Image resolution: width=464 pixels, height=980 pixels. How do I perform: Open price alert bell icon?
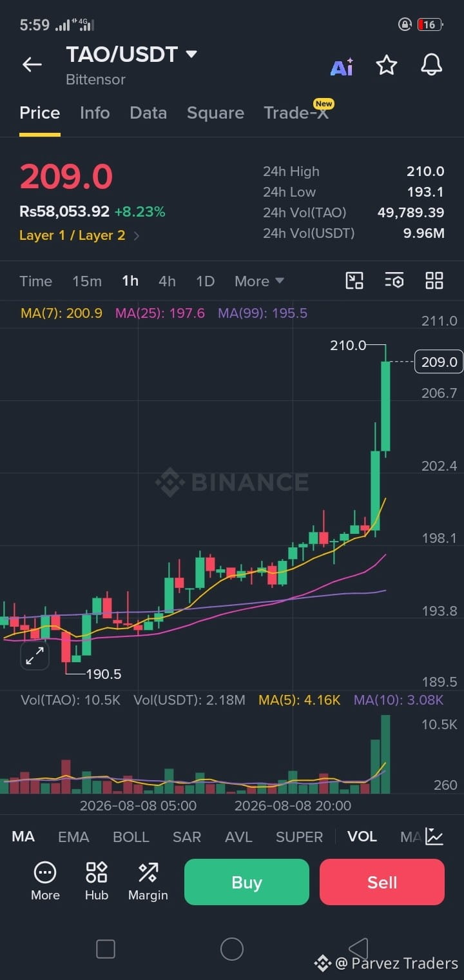click(432, 64)
